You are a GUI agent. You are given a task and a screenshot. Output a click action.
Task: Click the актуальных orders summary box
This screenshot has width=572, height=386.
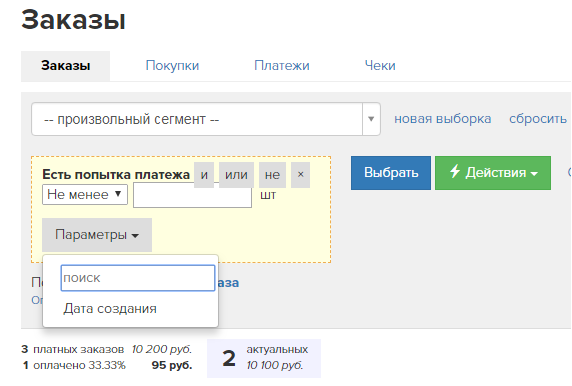click(264, 358)
